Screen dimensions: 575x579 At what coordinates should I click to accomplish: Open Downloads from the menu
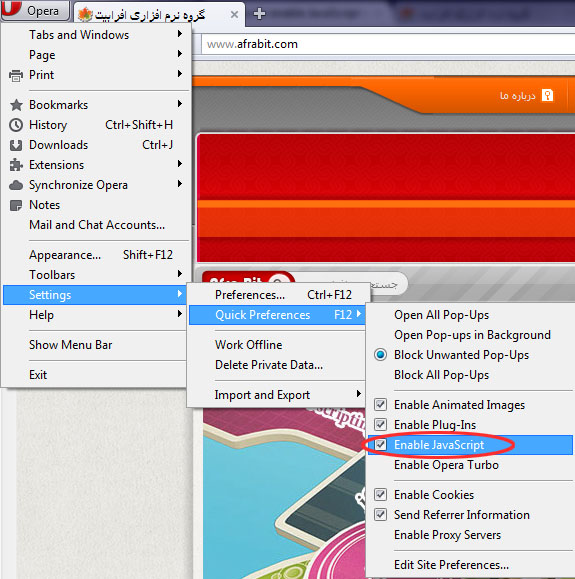click(96, 145)
